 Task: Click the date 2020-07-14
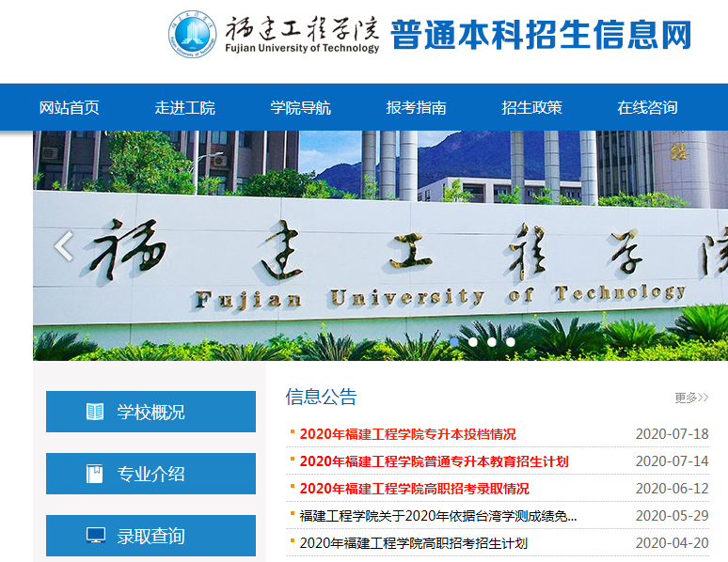[672, 461]
